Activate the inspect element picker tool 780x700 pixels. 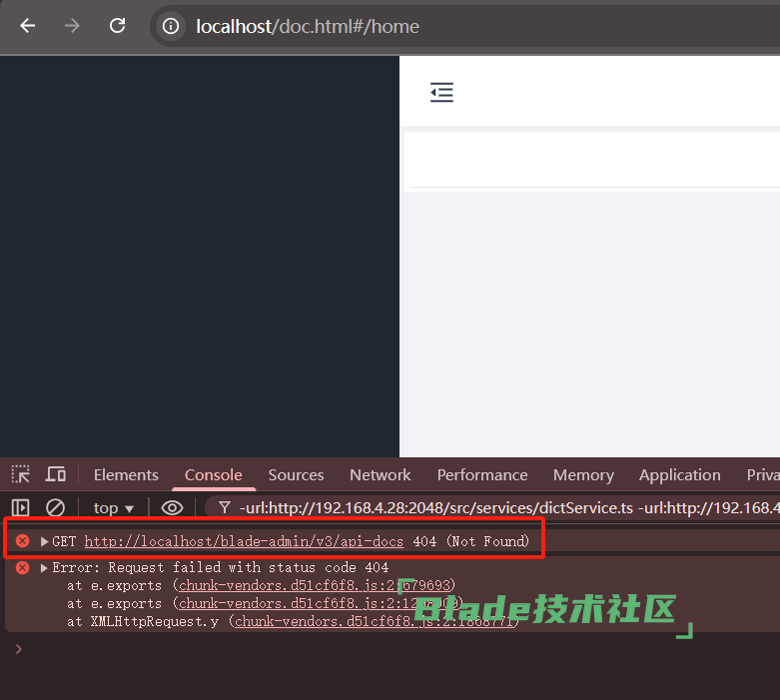click(x=21, y=474)
